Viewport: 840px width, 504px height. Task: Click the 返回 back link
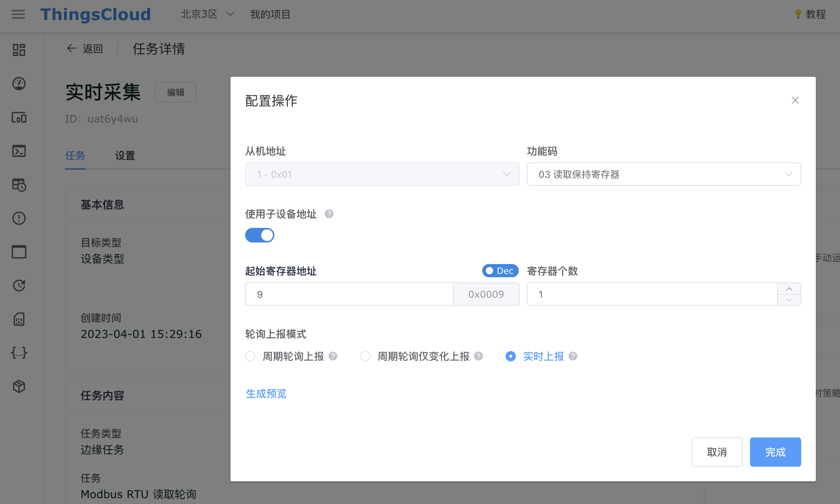[93, 49]
